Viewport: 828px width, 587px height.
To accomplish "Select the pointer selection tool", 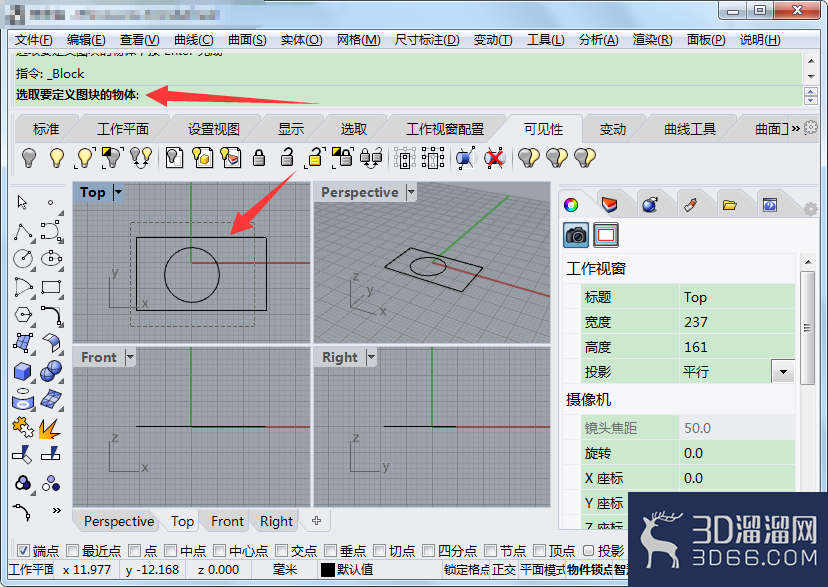I will (22, 202).
